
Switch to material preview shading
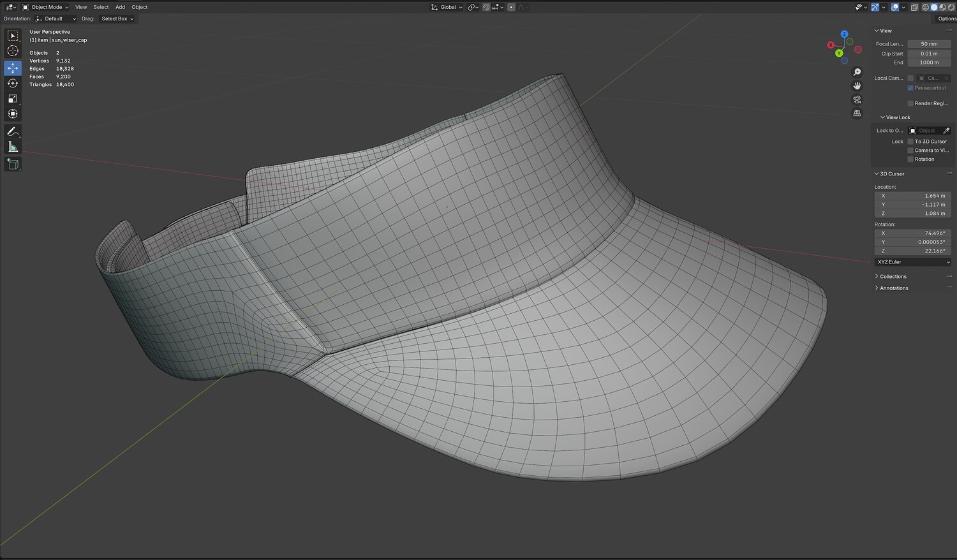[x=943, y=7]
